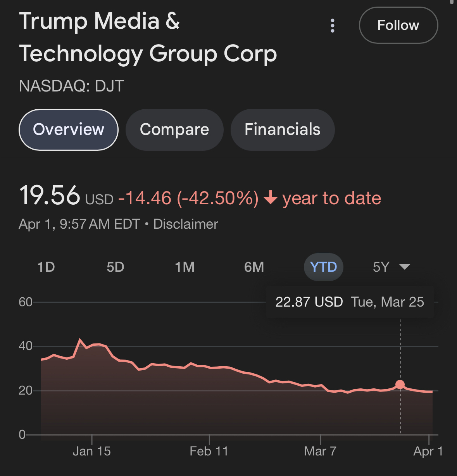Select the 1D time range
The image size is (457, 476).
pos(46,267)
